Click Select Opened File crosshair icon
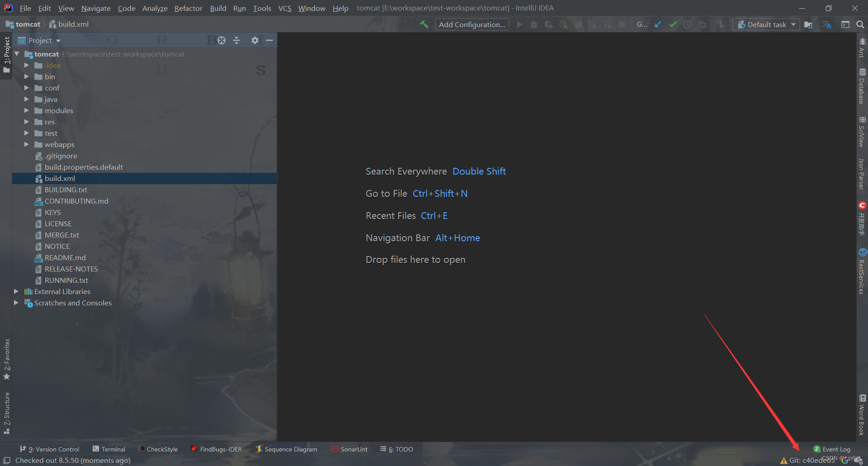Screen dimensions: 868x466 (x=222, y=40)
